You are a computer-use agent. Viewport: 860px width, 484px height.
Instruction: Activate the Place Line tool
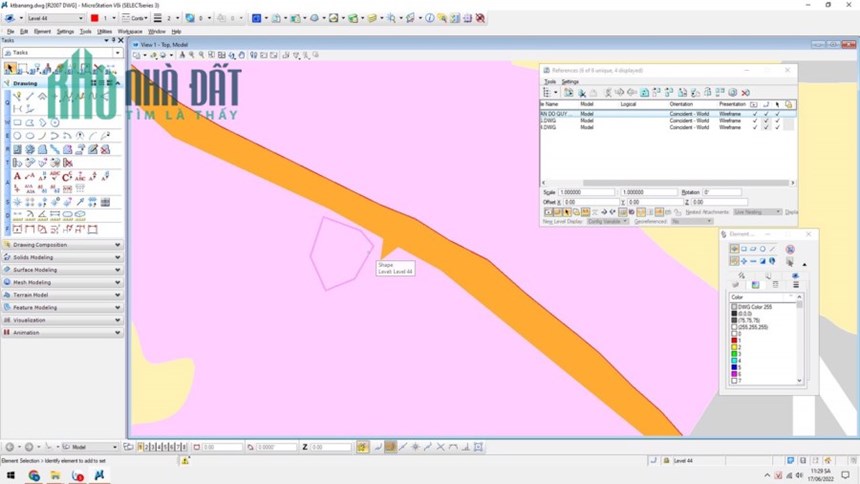coord(30,96)
